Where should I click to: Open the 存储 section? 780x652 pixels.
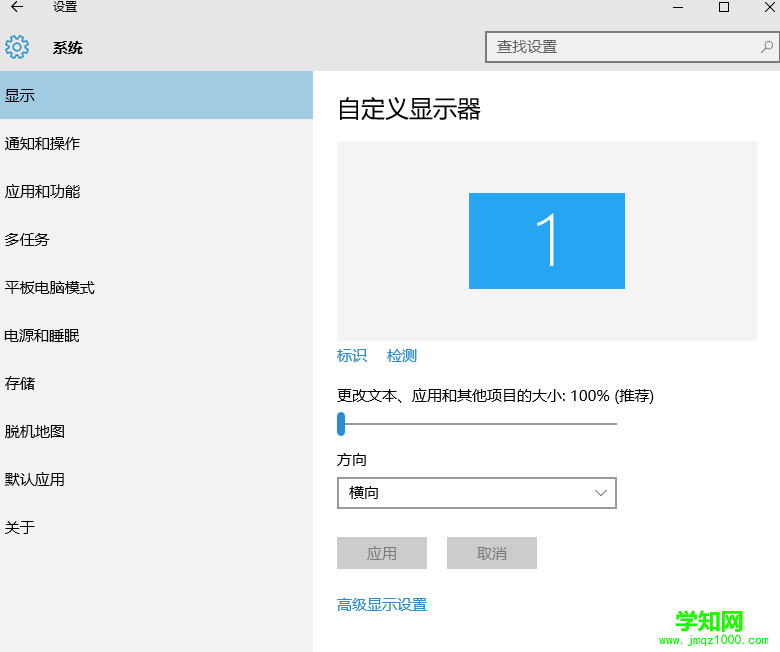click(x=156, y=383)
